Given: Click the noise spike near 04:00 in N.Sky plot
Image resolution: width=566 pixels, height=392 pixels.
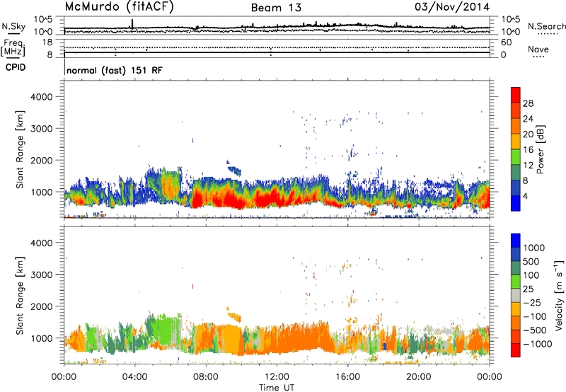Looking at the screenshot, I should tap(132, 24).
